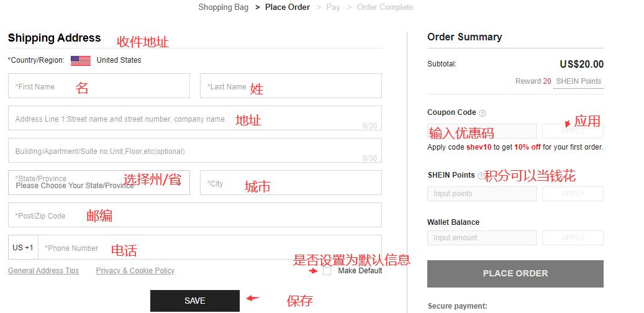
Task: Apply the coupon code
Action: tap(572, 131)
